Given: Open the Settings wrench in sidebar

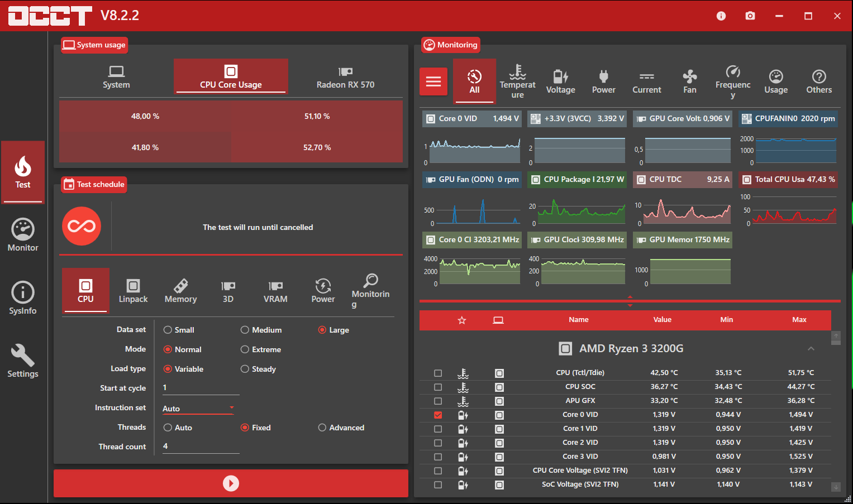Looking at the screenshot, I should click(23, 361).
